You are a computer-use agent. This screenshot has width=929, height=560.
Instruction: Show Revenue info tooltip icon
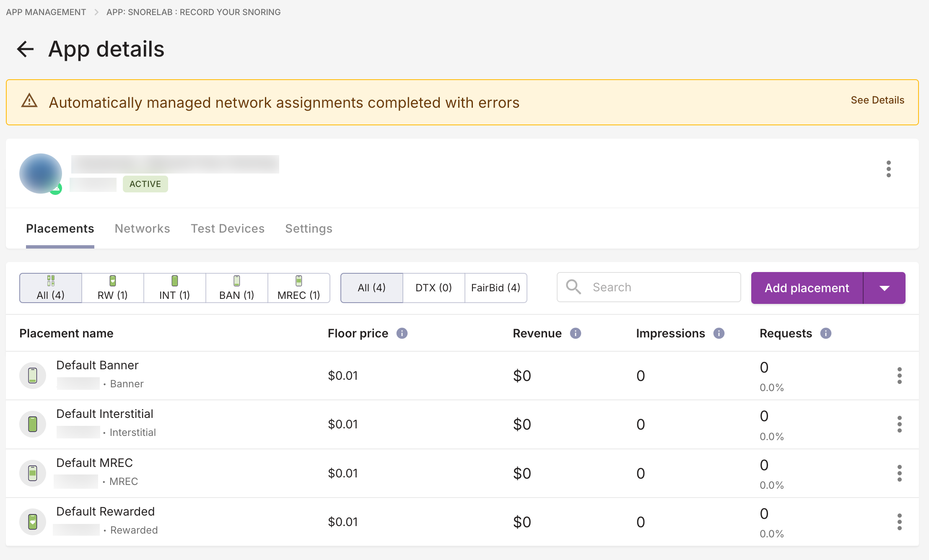click(576, 333)
